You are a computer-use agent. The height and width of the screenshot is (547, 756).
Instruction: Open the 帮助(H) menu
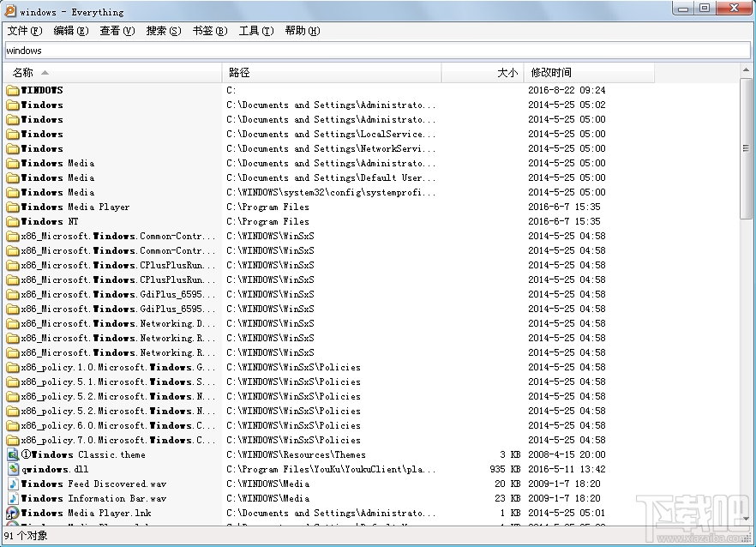[x=303, y=31]
